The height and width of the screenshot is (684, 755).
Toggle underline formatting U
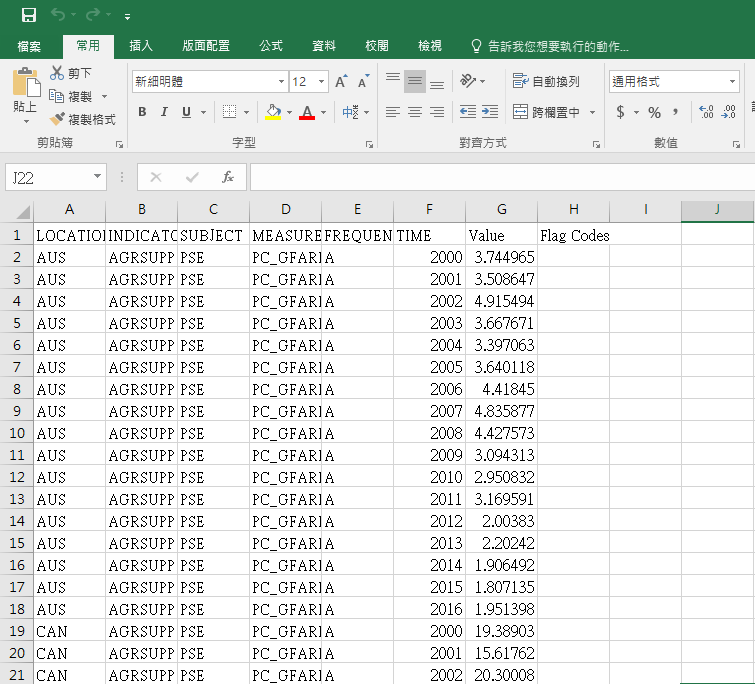pos(186,112)
